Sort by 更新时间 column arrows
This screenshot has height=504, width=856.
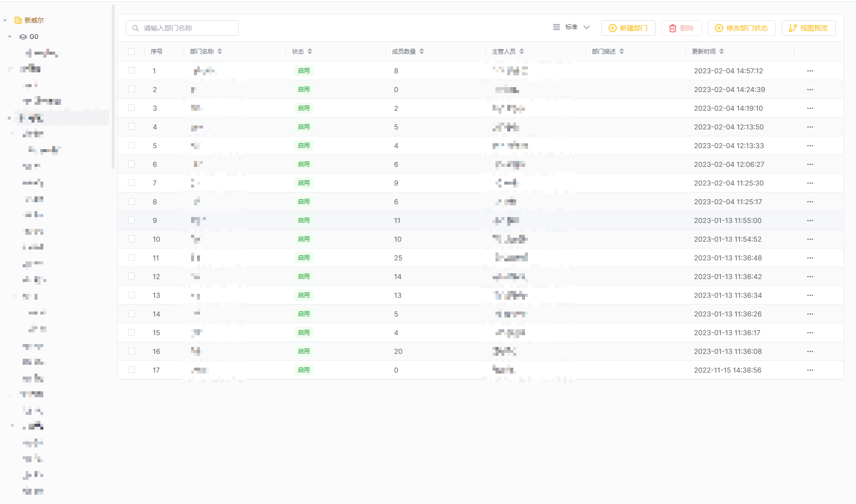722,51
